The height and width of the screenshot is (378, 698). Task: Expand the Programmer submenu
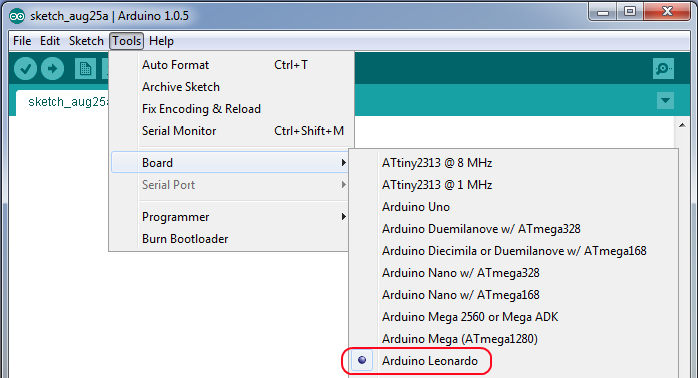[230, 217]
